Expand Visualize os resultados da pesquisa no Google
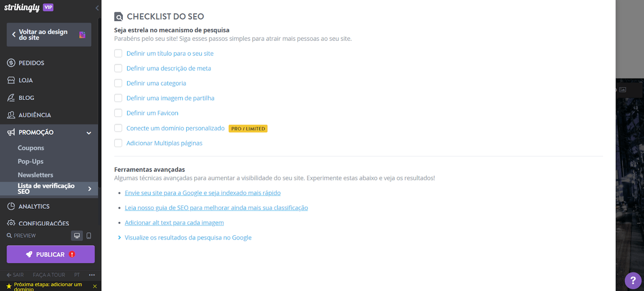 pos(188,237)
